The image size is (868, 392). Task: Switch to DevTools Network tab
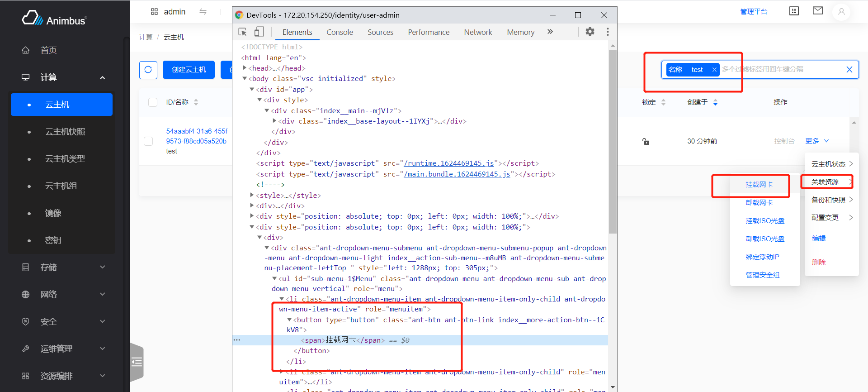[478, 32]
